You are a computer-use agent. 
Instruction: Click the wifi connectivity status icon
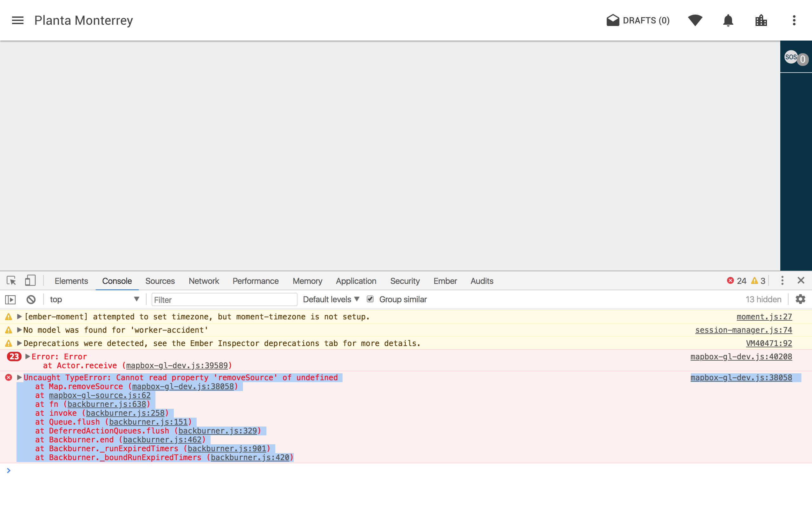695,21
